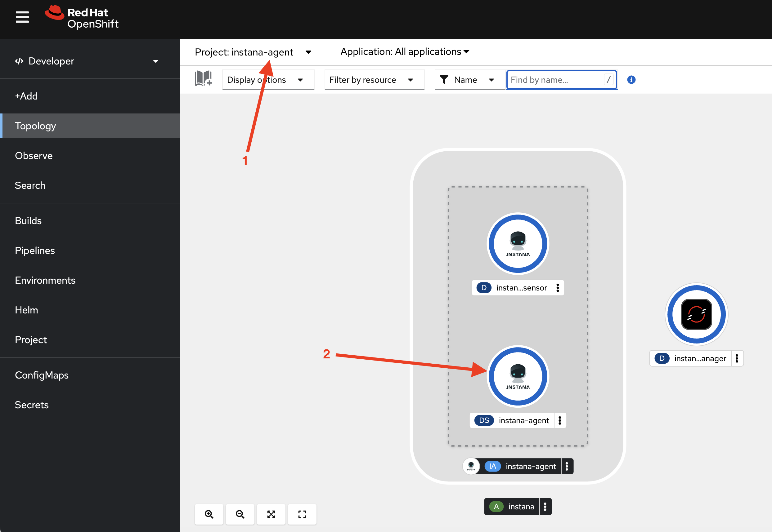Screen dimensions: 772x532
Task: Open Pipelines in sidebar
Action: click(x=90, y=250)
